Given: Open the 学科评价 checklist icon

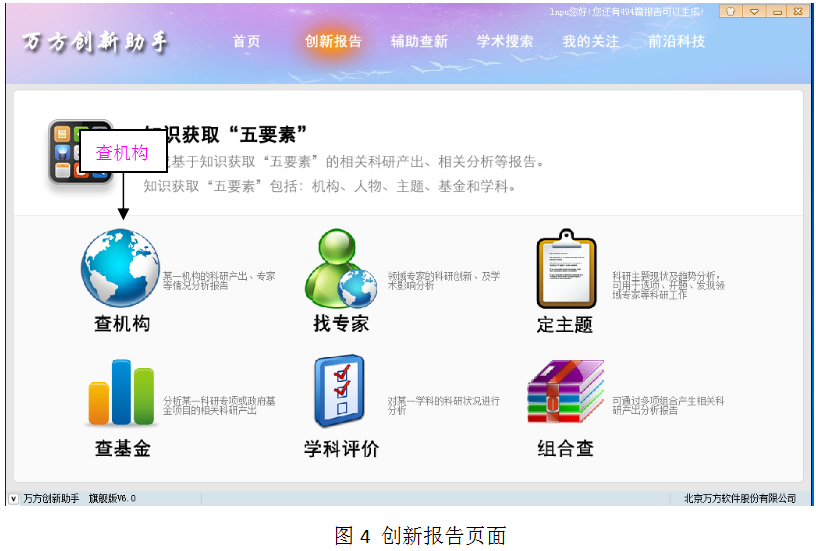Looking at the screenshot, I should [x=339, y=391].
